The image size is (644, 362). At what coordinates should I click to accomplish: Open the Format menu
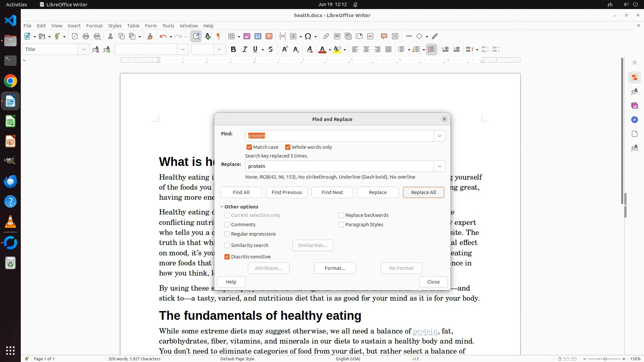point(94,26)
